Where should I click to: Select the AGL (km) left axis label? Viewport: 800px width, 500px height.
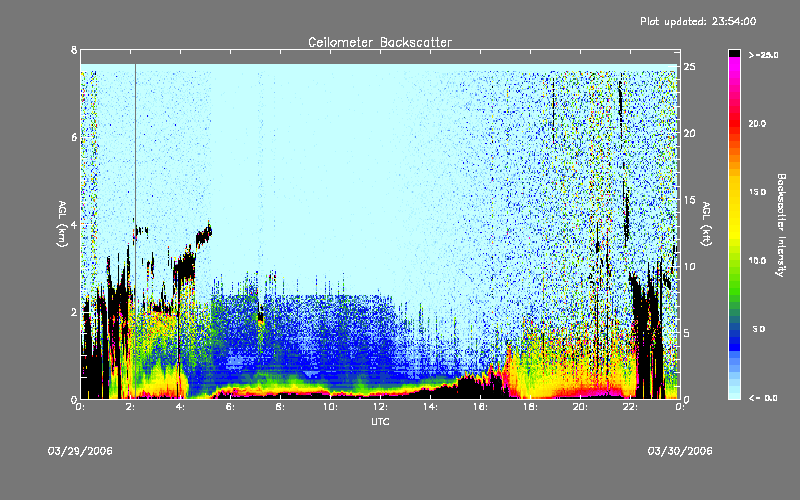pos(61,224)
